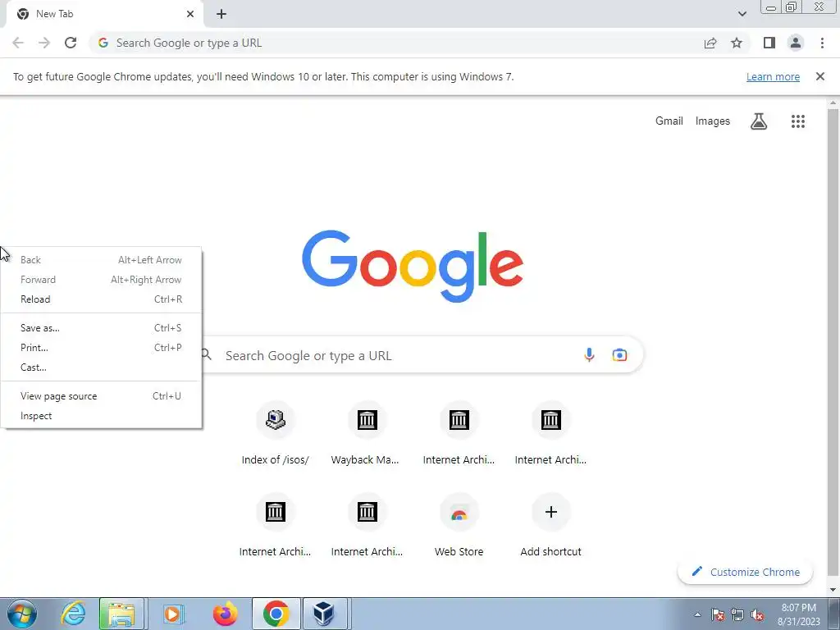Image resolution: width=840 pixels, height=630 pixels.
Task: Launch Firefox from the taskbar
Action: point(225,614)
